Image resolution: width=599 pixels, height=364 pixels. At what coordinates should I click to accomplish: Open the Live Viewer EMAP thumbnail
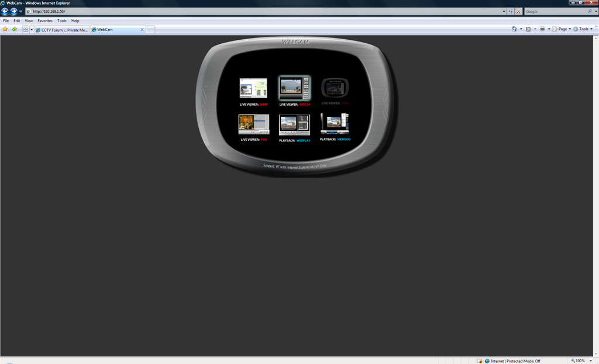(253, 88)
